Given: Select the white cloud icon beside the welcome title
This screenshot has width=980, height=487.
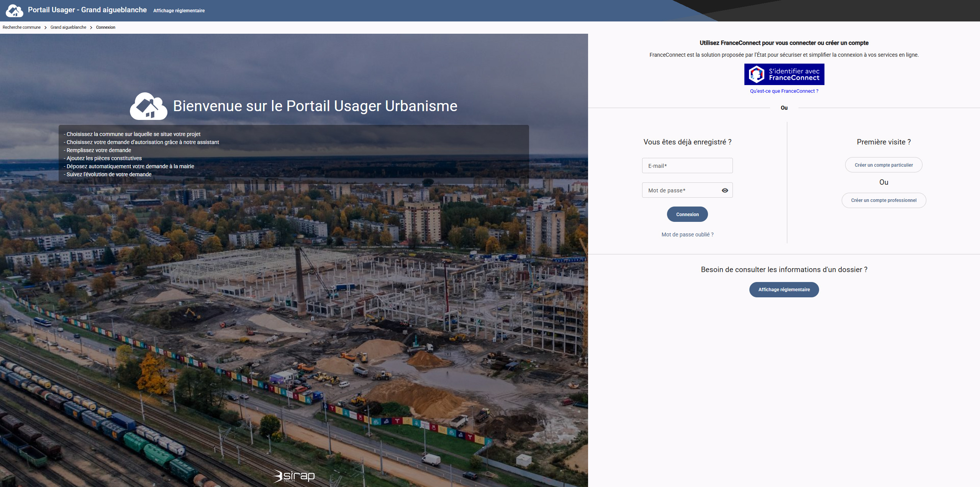Looking at the screenshot, I should click(148, 106).
